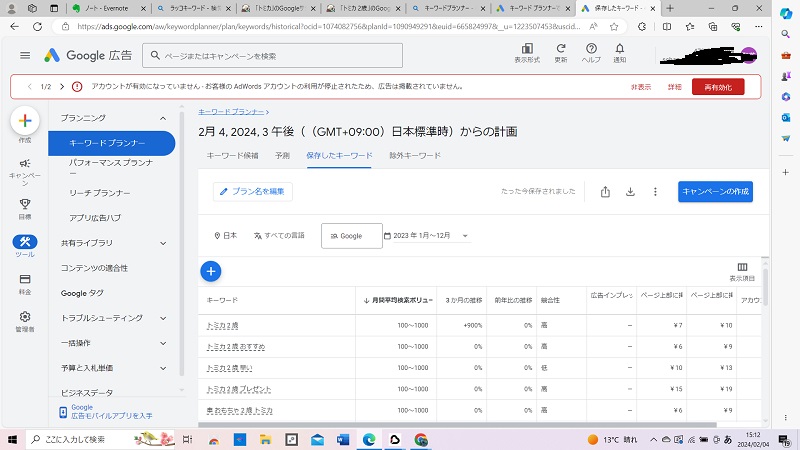Open the 2023年 1月〜12月 date range dropdown
The width and height of the screenshot is (800, 450).
coord(426,236)
